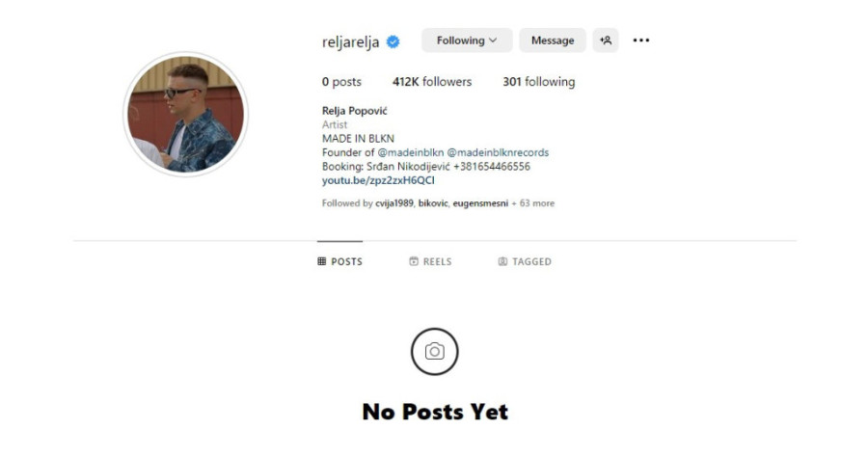Click the grid icon beside POSTS
Image resolution: width=868 pixels, height=456 pixels.
321,261
